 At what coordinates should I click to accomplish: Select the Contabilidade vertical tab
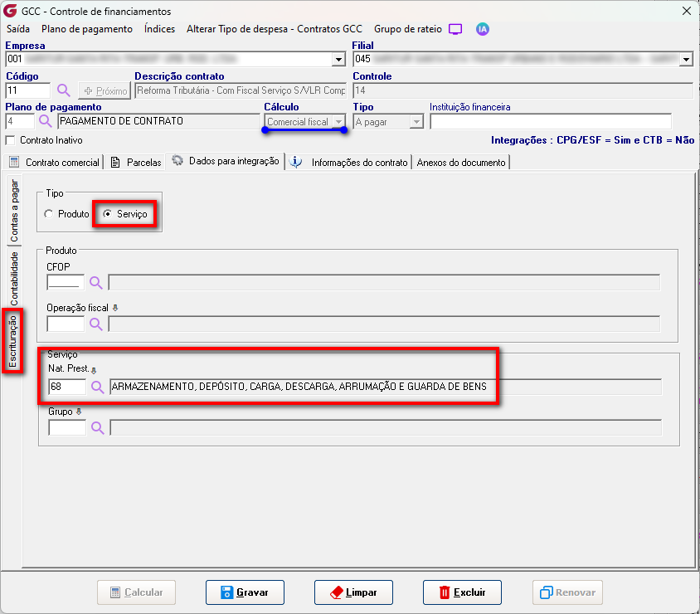(x=14, y=278)
